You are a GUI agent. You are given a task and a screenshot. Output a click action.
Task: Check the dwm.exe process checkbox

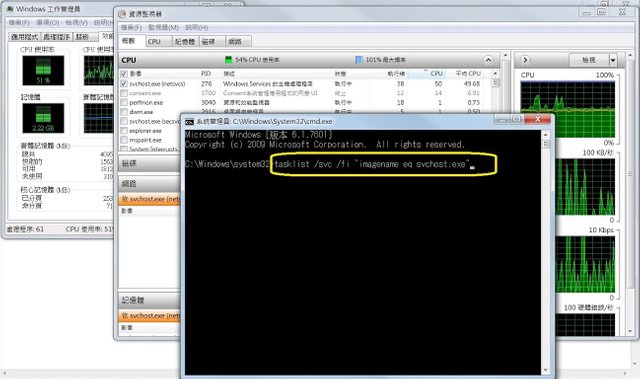tap(124, 112)
